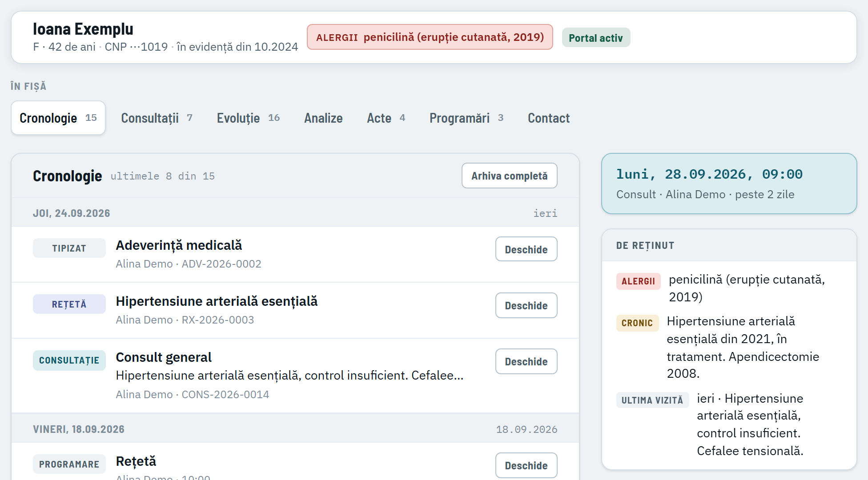Image resolution: width=868 pixels, height=480 pixels.
Task: Click the TIPIZAT tag label
Action: coord(69,248)
